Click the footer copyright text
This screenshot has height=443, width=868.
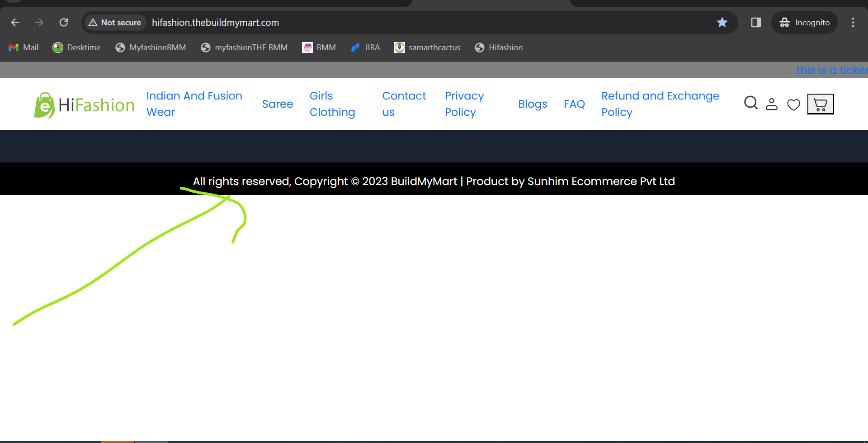434,181
